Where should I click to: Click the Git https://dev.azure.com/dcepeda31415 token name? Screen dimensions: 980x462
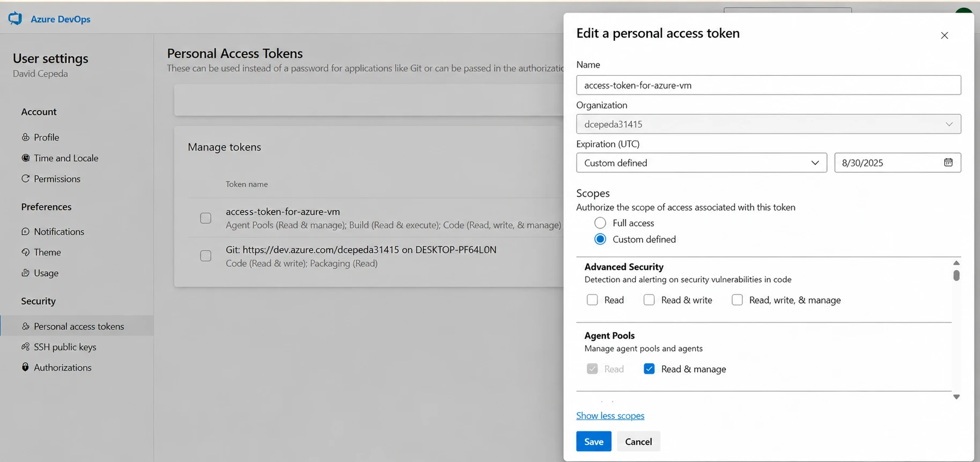coord(361,250)
